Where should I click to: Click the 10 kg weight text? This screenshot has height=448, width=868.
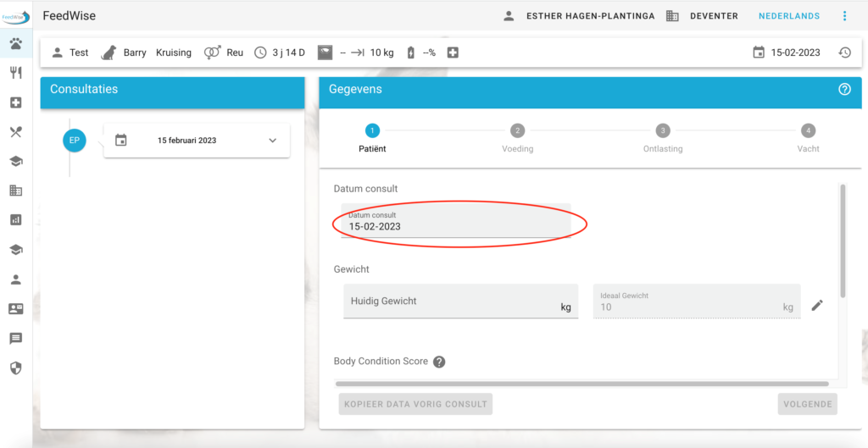[382, 53]
